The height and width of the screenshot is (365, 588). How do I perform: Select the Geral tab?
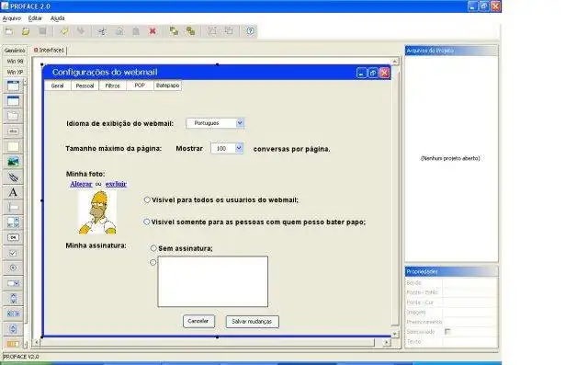[x=57, y=86]
